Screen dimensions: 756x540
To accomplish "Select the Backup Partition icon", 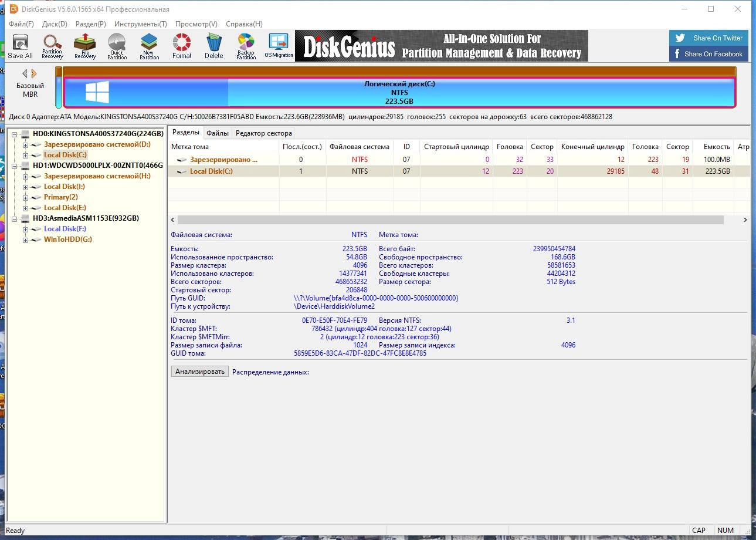I will [246, 46].
